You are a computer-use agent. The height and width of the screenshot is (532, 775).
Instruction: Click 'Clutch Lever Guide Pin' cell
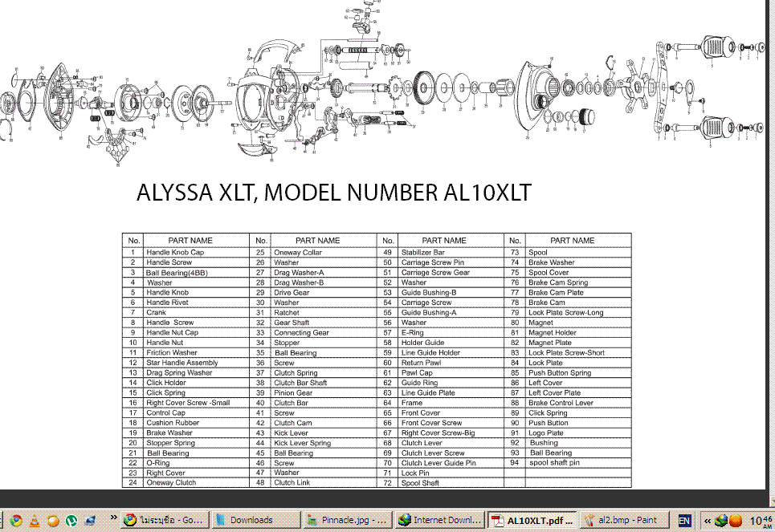pyautogui.click(x=438, y=463)
